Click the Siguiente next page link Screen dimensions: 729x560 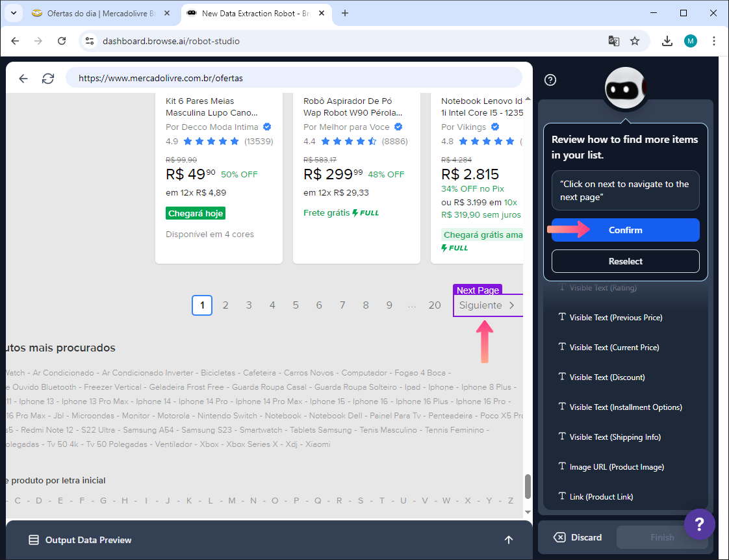[487, 305]
